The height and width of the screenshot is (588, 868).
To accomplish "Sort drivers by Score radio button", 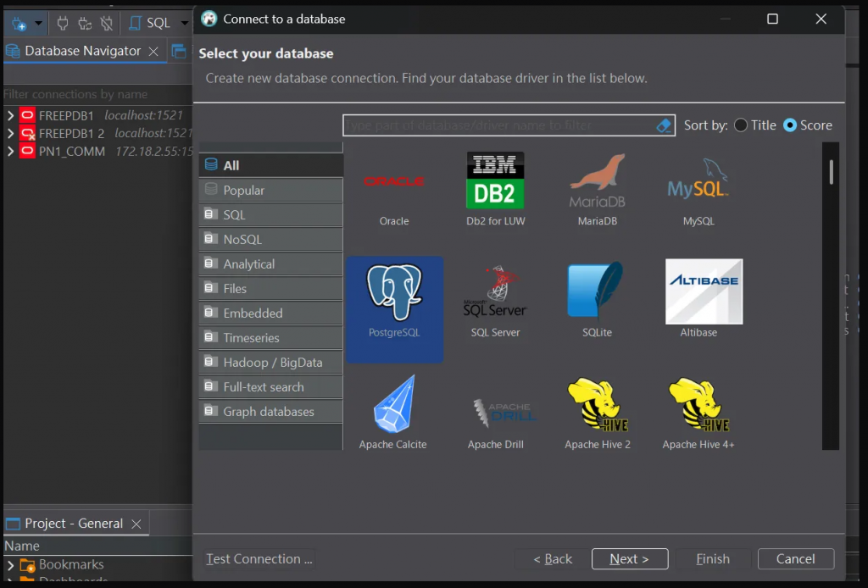I will point(790,125).
